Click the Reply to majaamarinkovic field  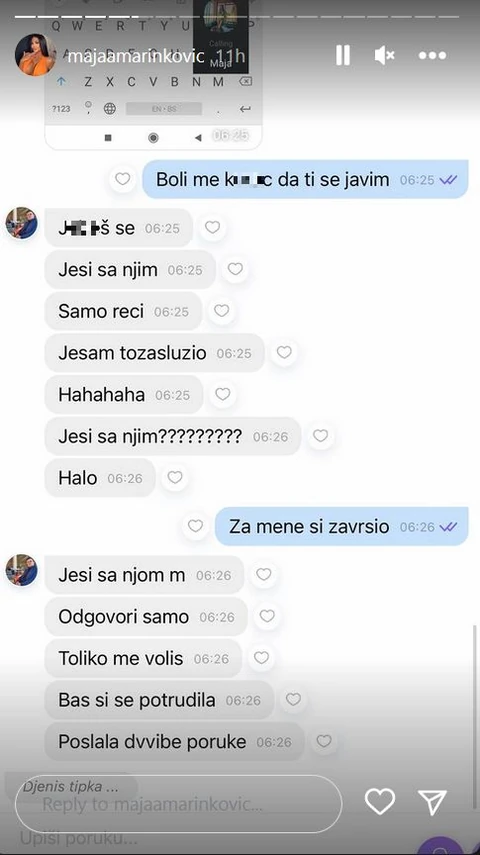tap(178, 804)
